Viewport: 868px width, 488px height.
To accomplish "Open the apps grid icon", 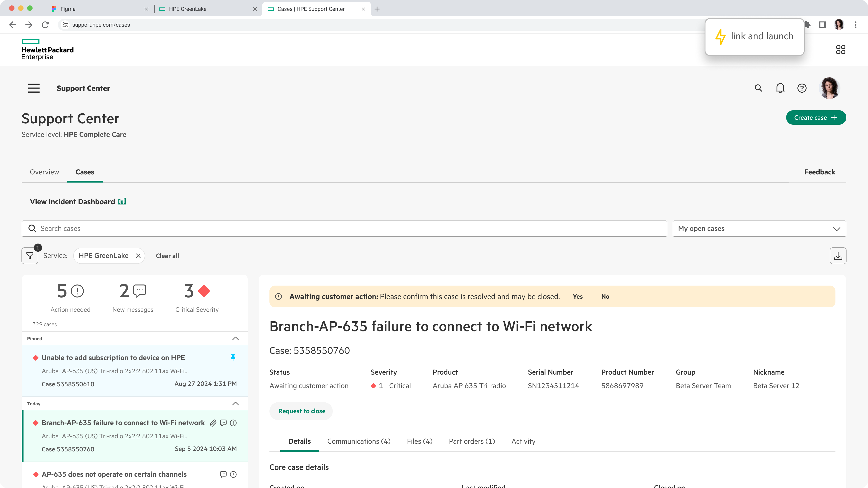I will [840, 50].
